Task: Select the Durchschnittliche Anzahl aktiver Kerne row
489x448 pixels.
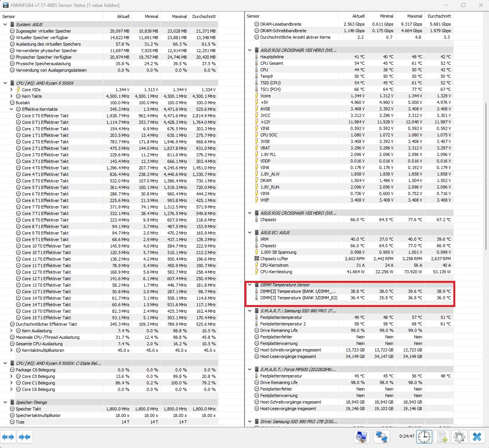Action: click(x=349, y=37)
